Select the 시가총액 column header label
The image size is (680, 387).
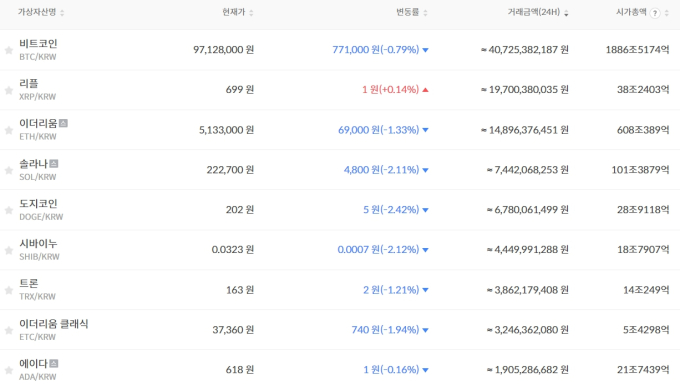click(x=631, y=12)
